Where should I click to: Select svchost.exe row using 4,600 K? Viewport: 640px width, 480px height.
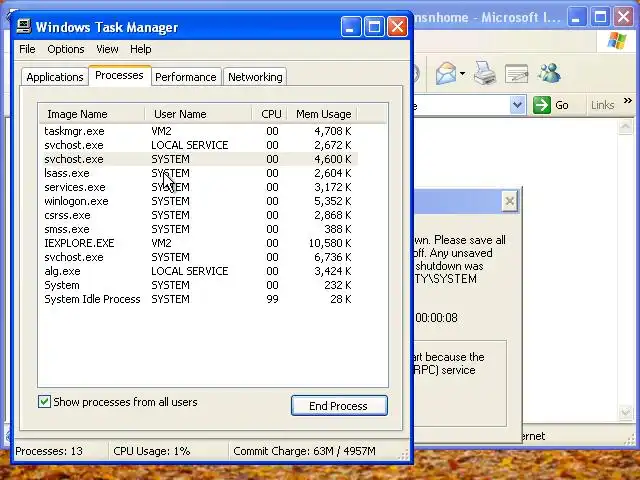pyautogui.click(x=198, y=159)
